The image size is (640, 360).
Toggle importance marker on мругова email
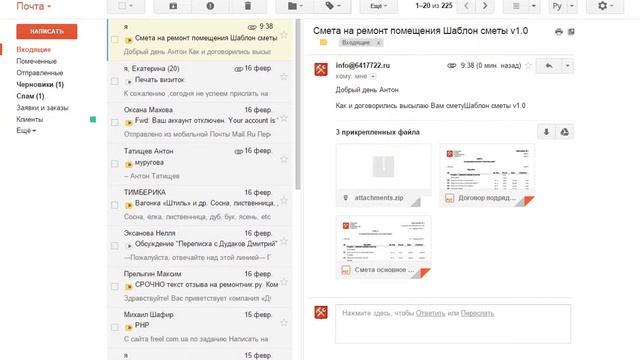[129, 164]
